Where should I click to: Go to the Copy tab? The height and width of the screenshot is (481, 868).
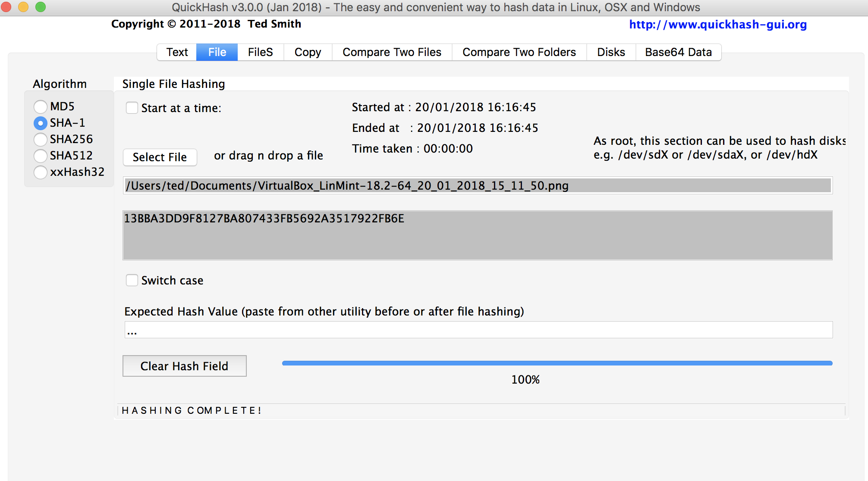pyautogui.click(x=308, y=52)
